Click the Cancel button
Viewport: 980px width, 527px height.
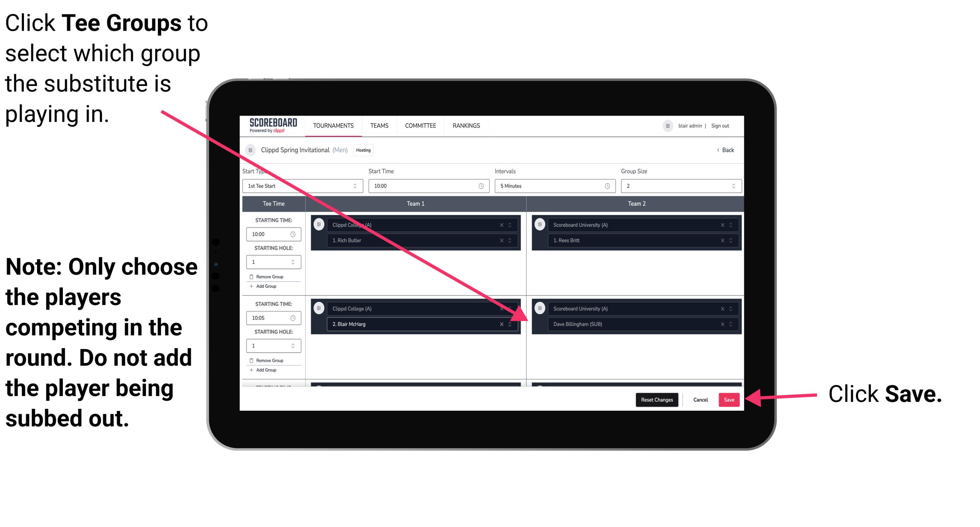point(699,399)
